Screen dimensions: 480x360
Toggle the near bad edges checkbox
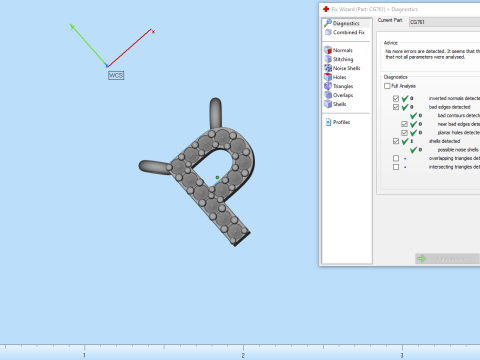click(404, 124)
